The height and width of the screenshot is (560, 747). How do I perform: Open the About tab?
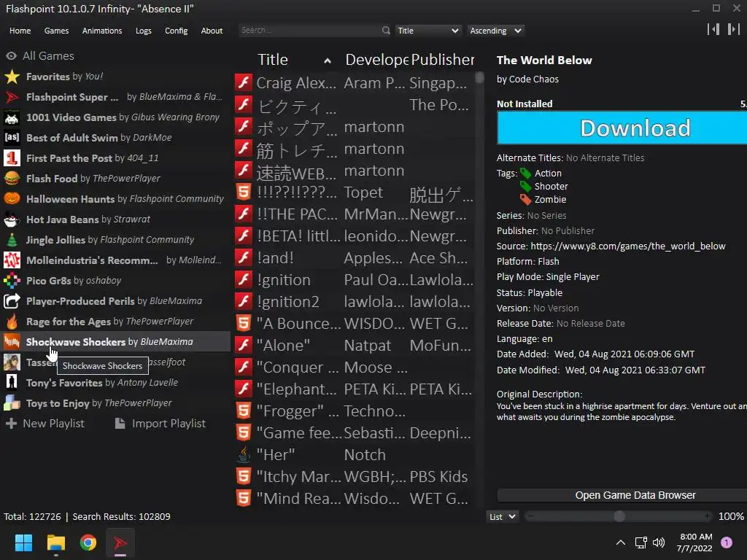click(x=212, y=31)
